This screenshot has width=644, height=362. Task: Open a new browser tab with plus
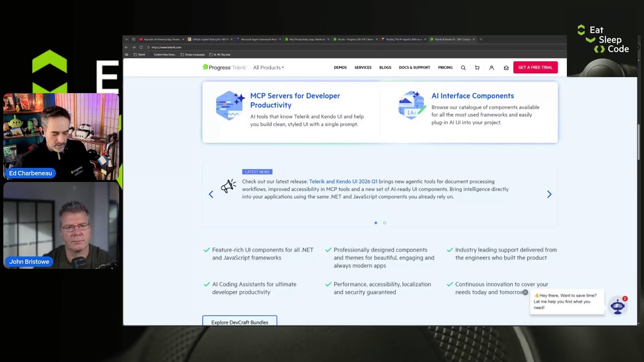point(480,39)
